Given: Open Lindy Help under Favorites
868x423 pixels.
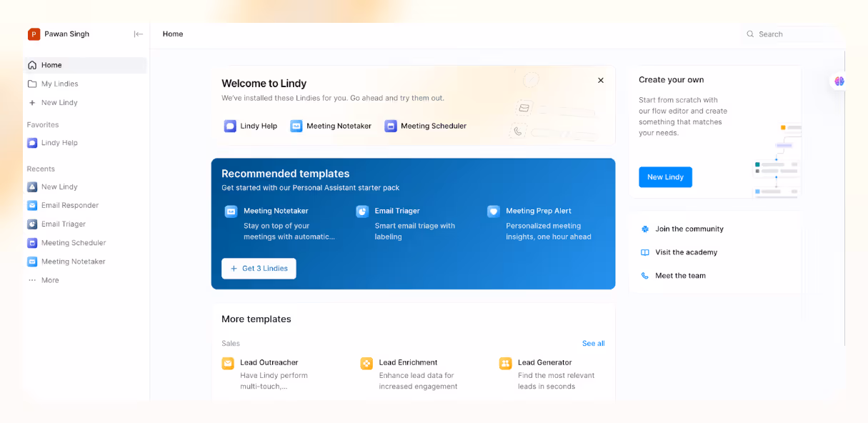Looking at the screenshot, I should pos(85,143).
